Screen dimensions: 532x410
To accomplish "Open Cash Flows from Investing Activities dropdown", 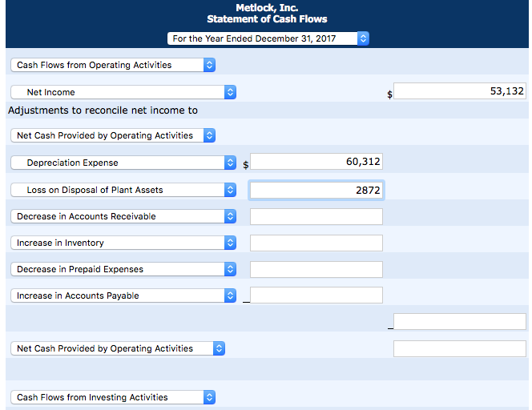I will pyautogui.click(x=113, y=397).
